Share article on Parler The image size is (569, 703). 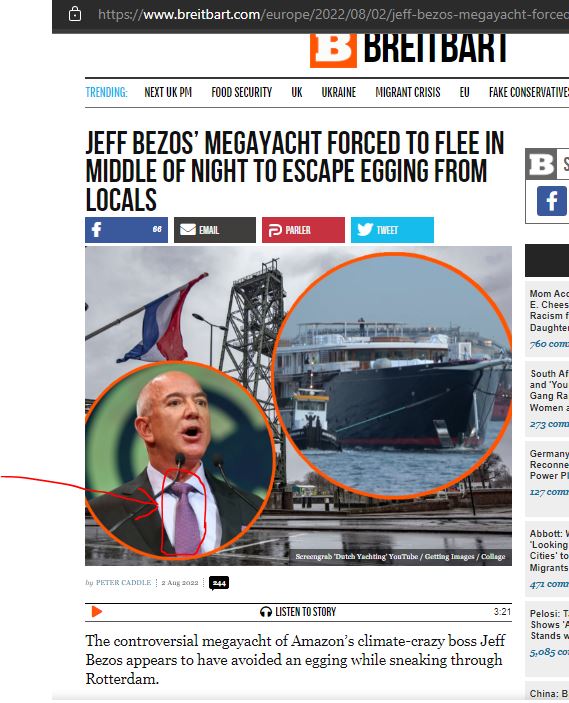304,230
